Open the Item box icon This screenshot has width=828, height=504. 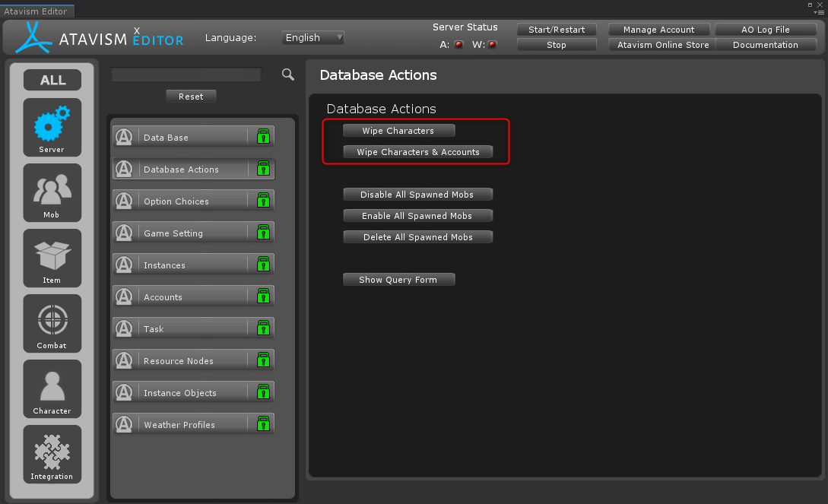point(52,256)
